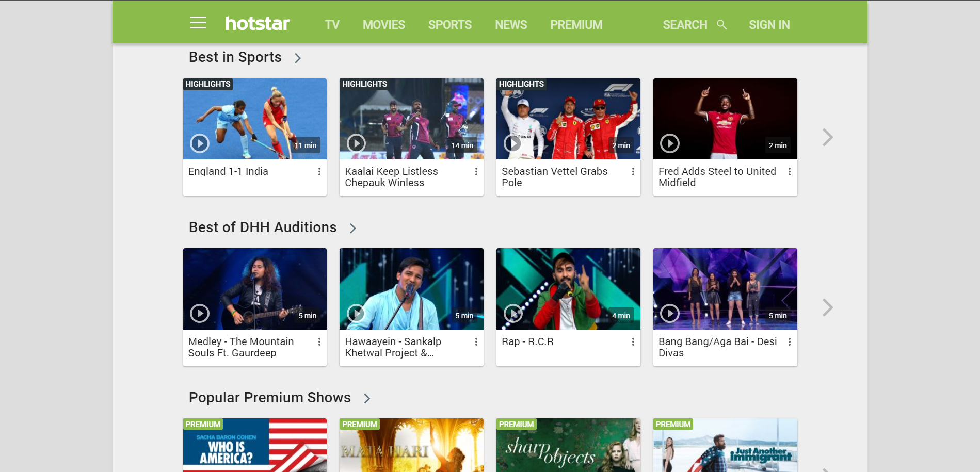Open the NEWS menu
This screenshot has height=472, width=980.
point(511,25)
